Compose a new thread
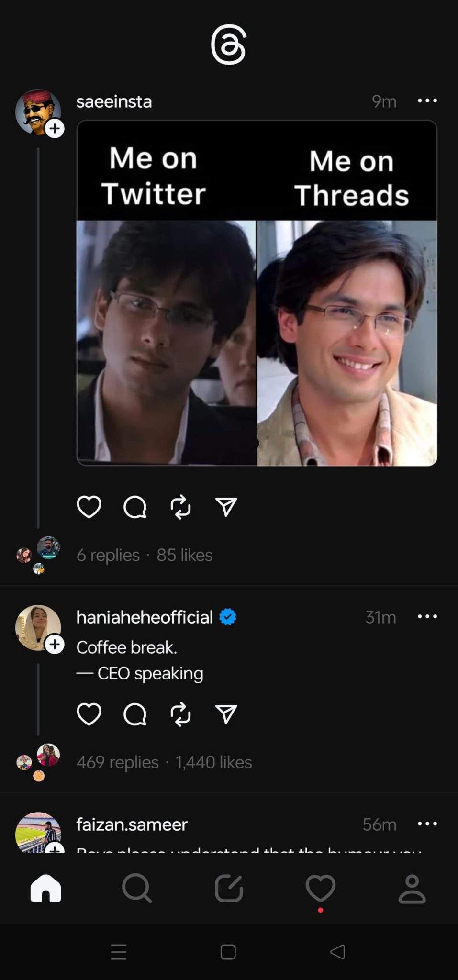This screenshot has width=458, height=980. coord(229,889)
